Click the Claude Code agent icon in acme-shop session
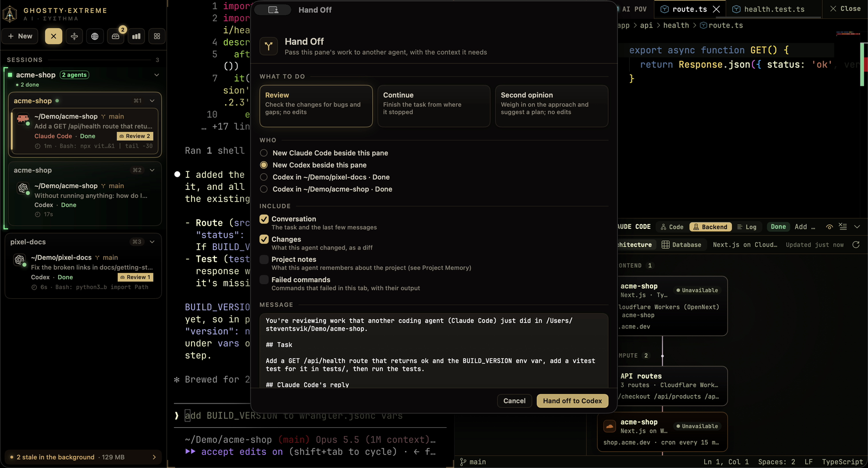The height and width of the screenshot is (468, 868). tap(23, 118)
